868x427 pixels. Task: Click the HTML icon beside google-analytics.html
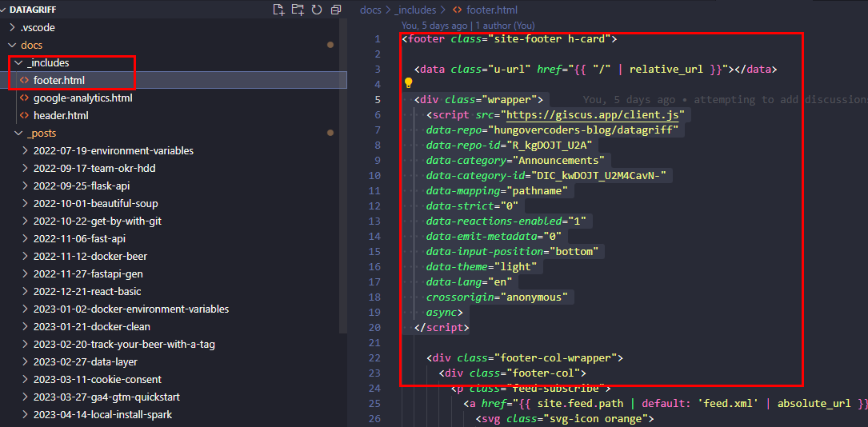tap(24, 98)
